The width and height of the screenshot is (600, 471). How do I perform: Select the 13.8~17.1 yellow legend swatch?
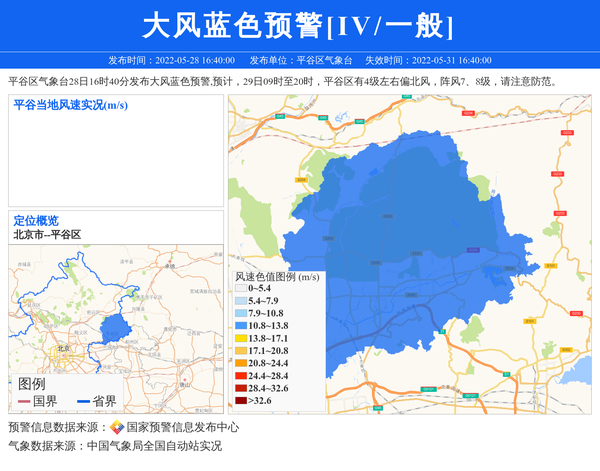[240, 338]
